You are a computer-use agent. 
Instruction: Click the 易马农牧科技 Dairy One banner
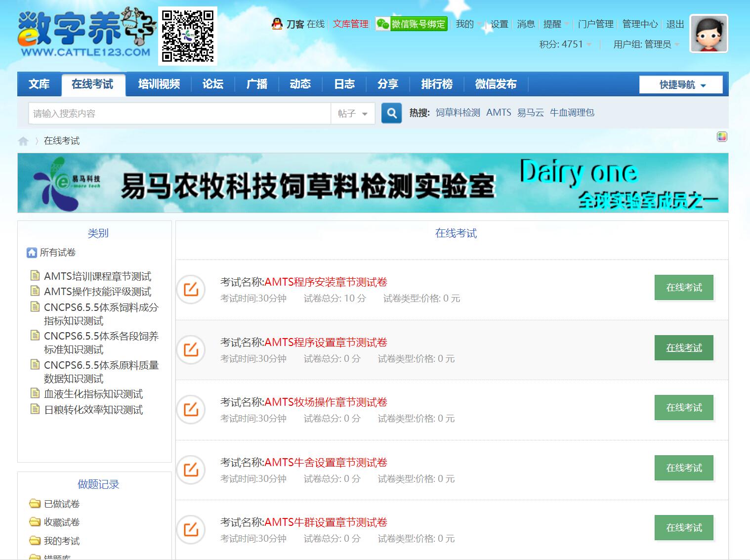(x=373, y=183)
